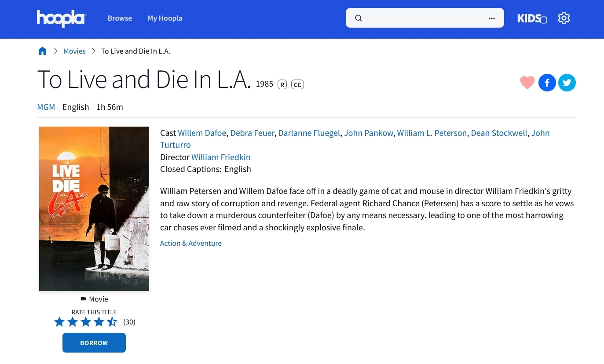Open settings gear icon
This screenshot has width=604, height=364.
(564, 18)
